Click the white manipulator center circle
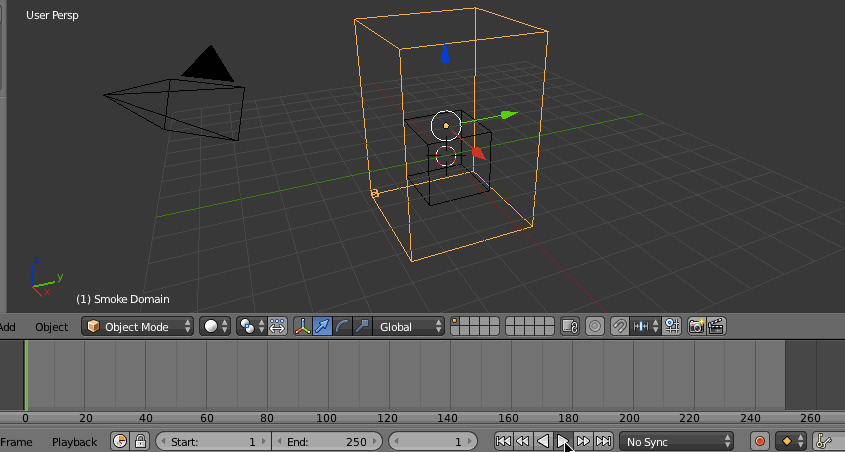The height and width of the screenshot is (452, 845). point(446,126)
